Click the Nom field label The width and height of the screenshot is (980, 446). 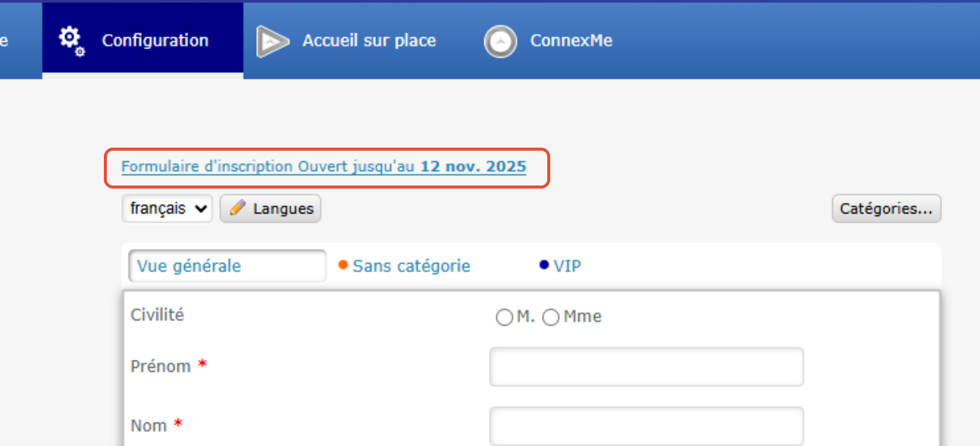[149, 426]
